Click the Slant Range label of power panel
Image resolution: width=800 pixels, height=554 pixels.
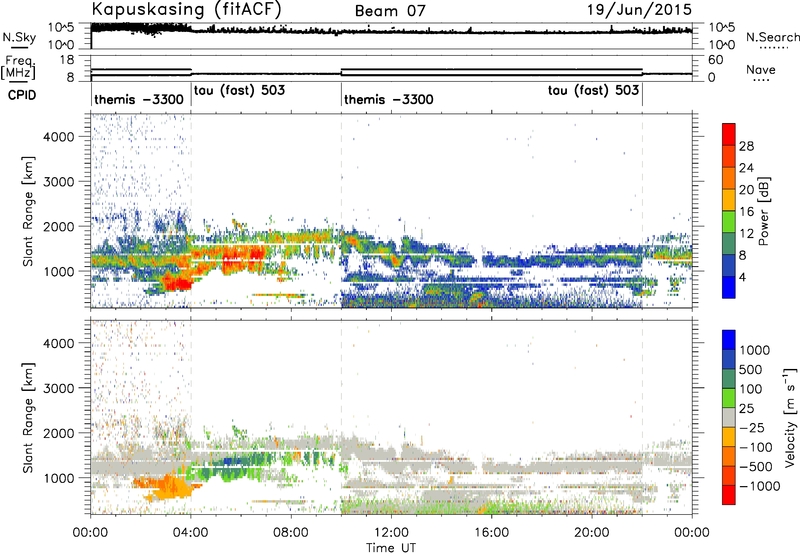click(x=28, y=211)
